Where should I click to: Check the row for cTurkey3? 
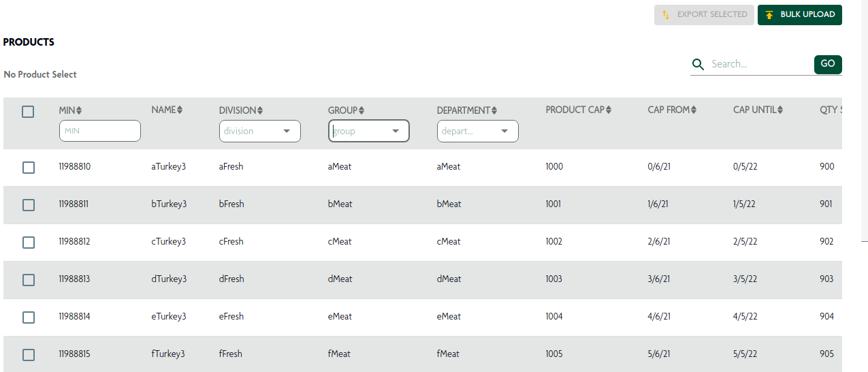pos(29,243)
